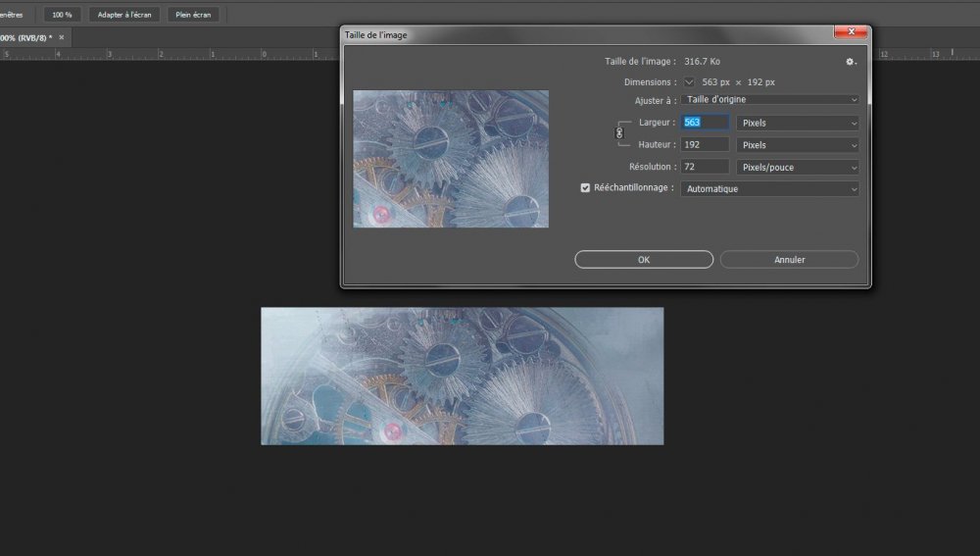Click in the Hauteur value field
980x556 pixels.
pos(705,145)
